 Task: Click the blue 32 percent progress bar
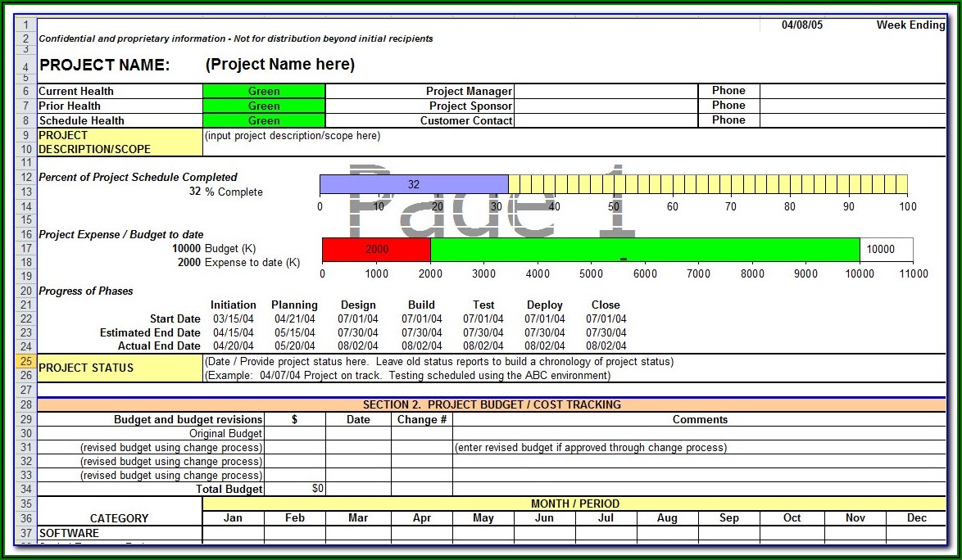(x=413, y=184)
